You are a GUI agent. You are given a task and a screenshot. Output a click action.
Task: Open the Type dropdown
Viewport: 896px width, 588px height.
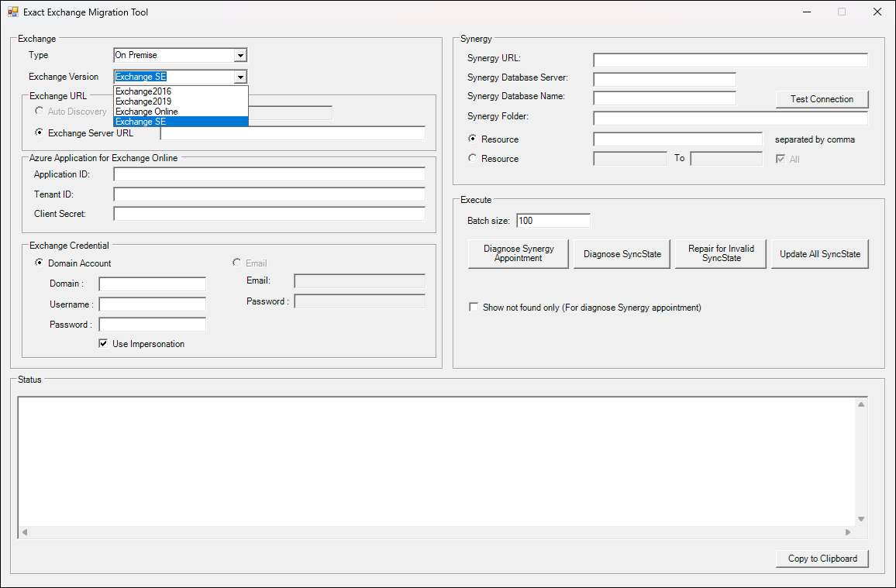click(x=240, y=56)
